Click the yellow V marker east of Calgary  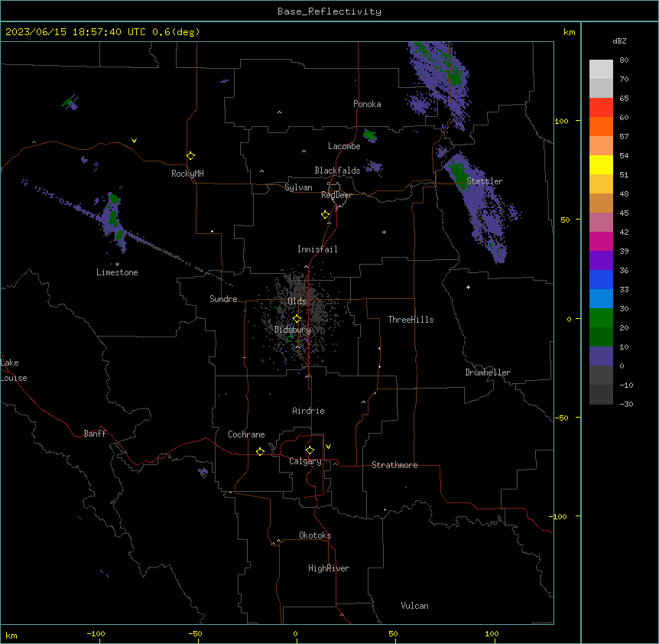click(328, 447)
